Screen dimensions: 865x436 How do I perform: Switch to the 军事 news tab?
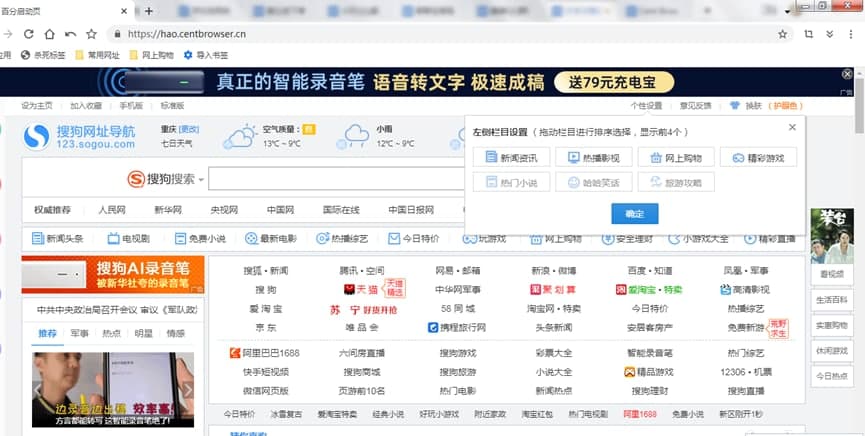tap(80, 333)
